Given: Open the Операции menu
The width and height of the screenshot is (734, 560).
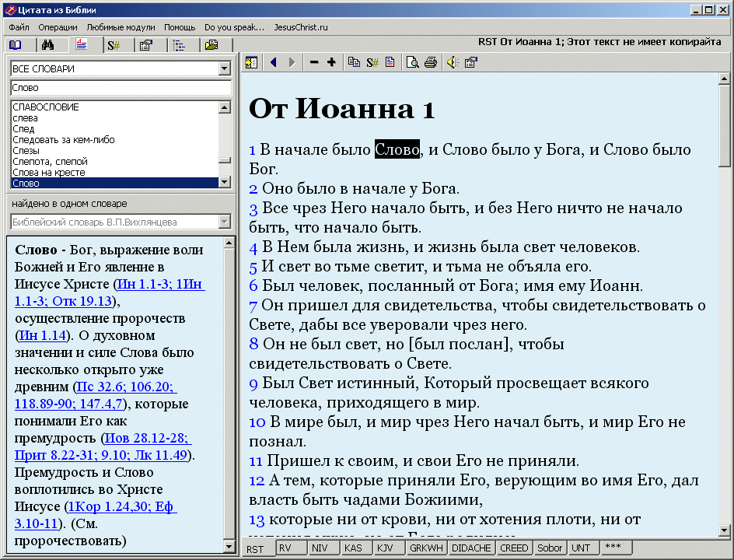Looking at the screenshot, I should point(58,27).
